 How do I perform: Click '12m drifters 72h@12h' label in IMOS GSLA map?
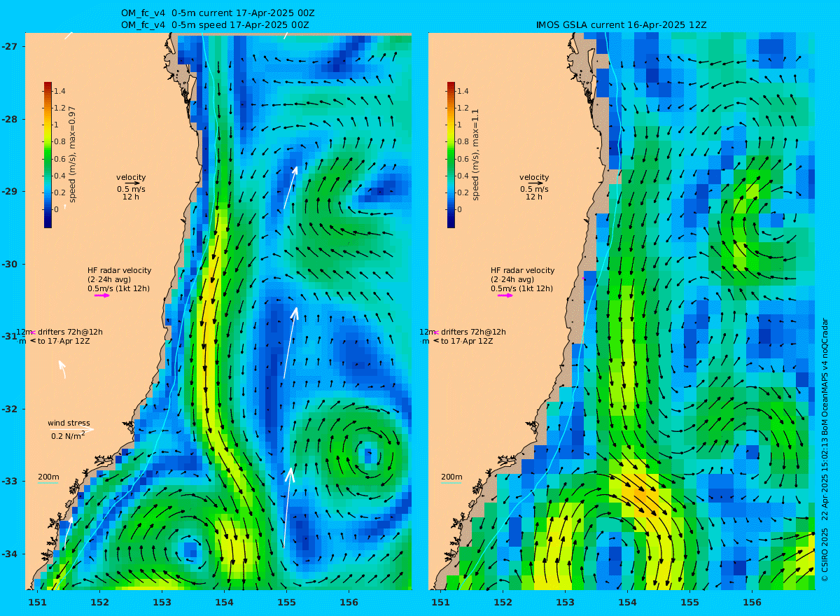point(462,332)
